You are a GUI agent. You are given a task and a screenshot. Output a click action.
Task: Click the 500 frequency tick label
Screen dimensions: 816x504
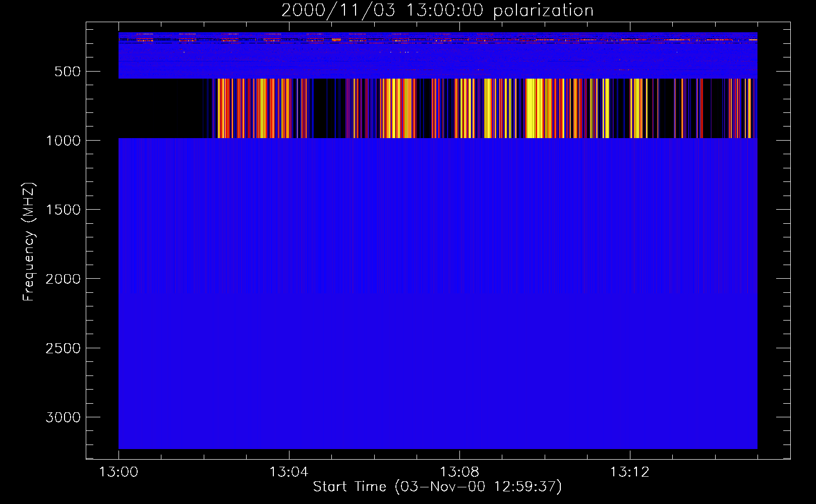pyautogui.click(x=68, y=72)
